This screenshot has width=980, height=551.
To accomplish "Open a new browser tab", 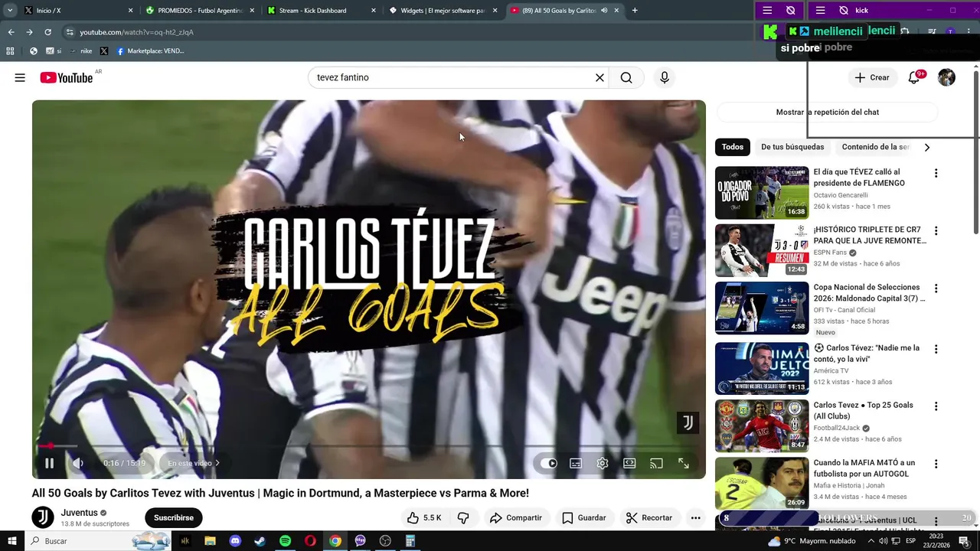I will click(635, 11).
